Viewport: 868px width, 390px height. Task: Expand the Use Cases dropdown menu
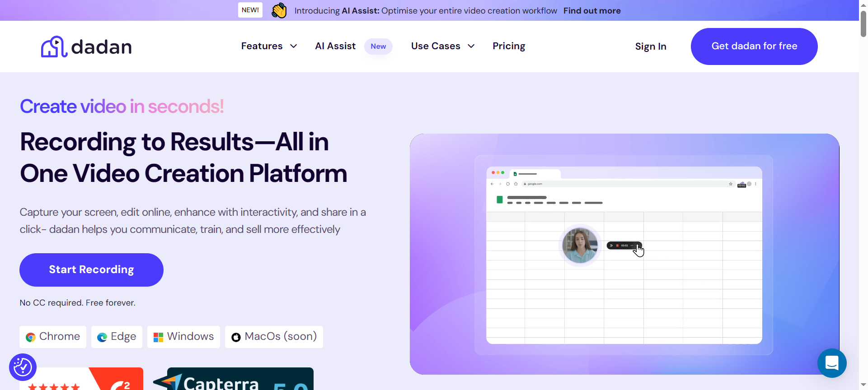(x=436, y=46)
